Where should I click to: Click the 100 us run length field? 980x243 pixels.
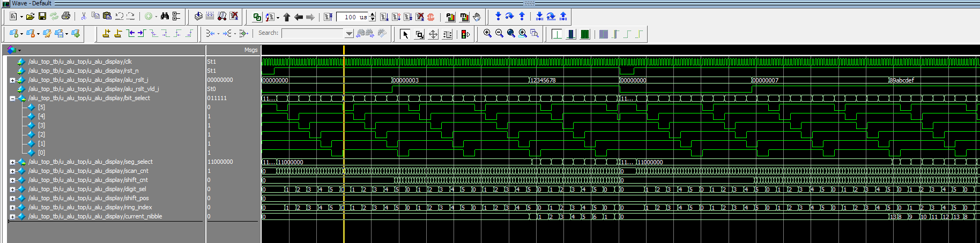(x=353, y=17)
